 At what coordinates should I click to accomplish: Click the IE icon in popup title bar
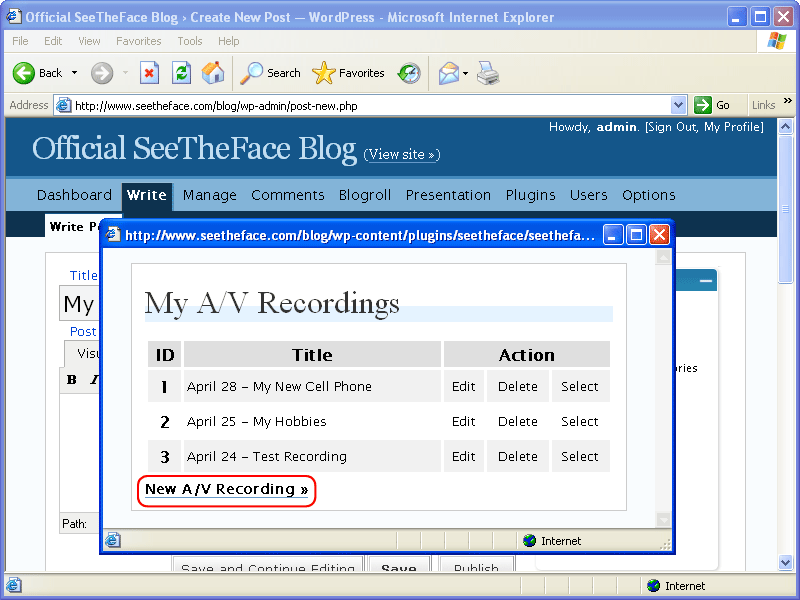coord(113,235)
